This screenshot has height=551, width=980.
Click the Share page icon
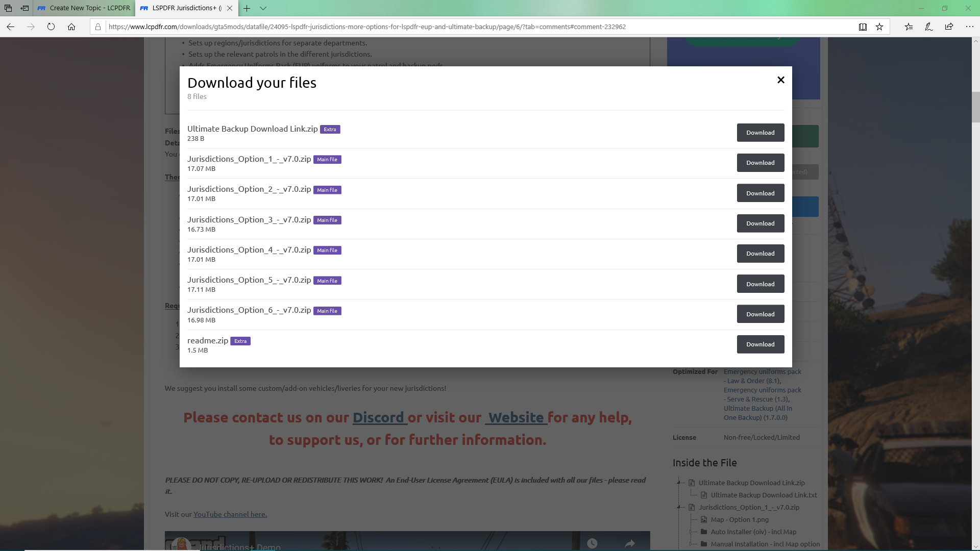tap(949, 27)
